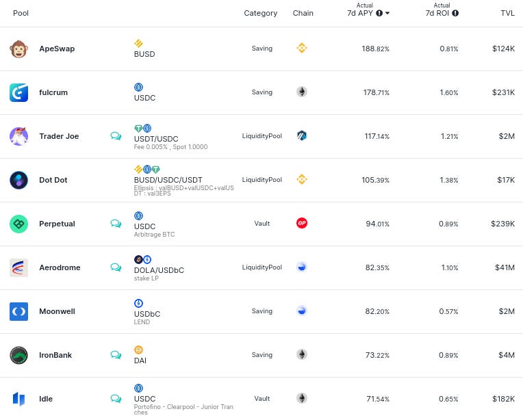
Task: Click the 71.54% APY value
Action: coord(378,399)
